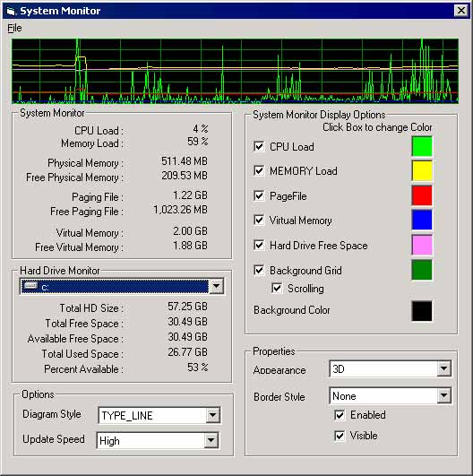Change the PageFile red color box
The width and height of the screenshot is (473, 476).
tap(422, 195)
